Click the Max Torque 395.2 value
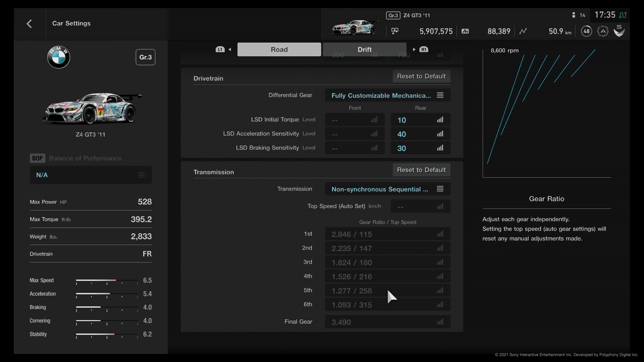The height and width of the screenshot is (362, 644). click(141, 219)
